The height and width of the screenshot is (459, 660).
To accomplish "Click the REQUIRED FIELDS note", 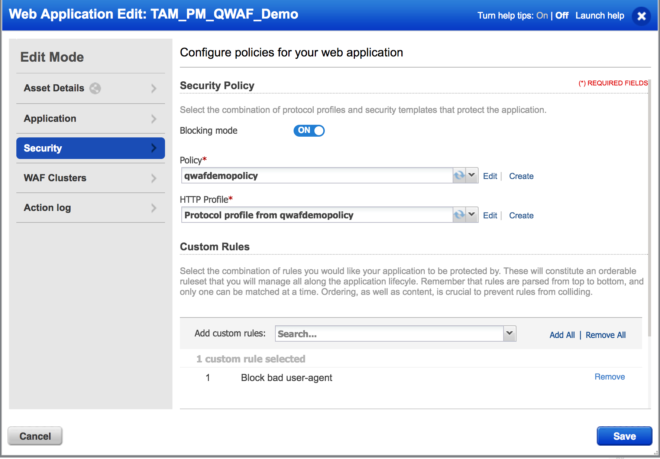I will click(x=613, y=83).
